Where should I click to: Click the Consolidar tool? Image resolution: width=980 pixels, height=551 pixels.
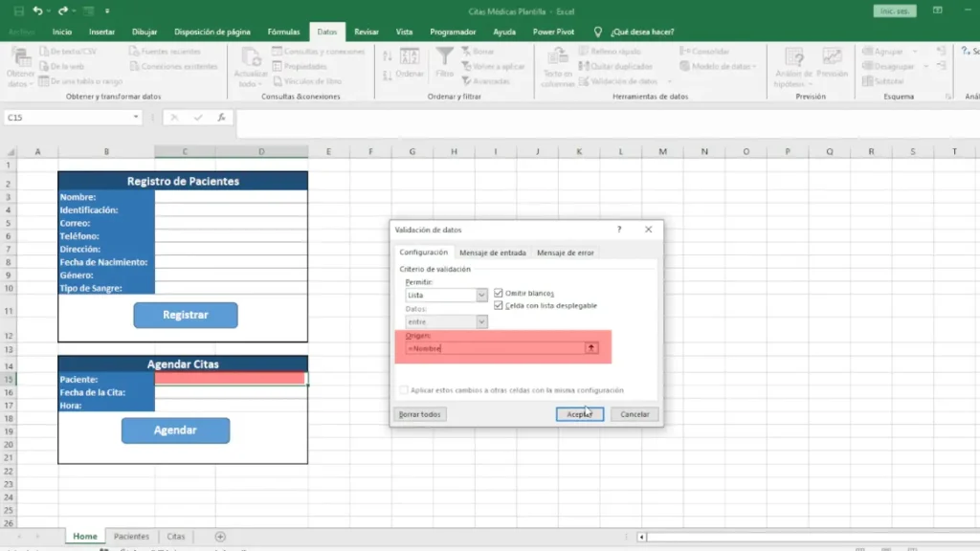point(705,52)
